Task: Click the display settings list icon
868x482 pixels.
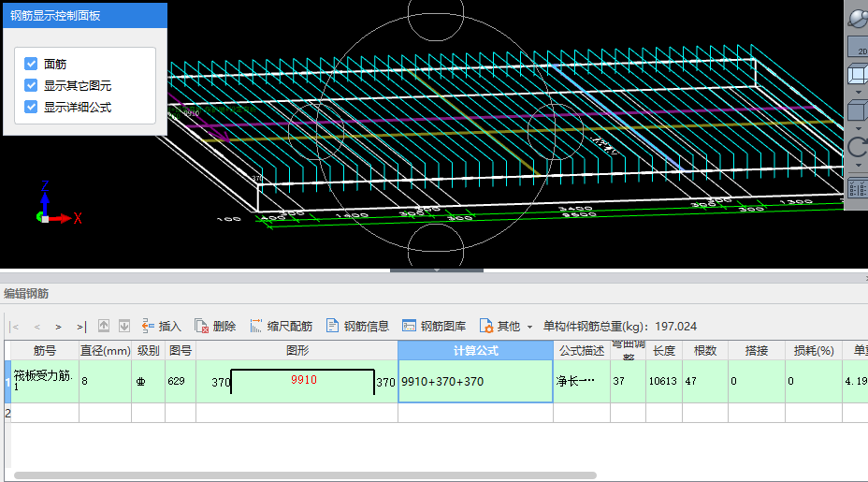Action: [858, 188]
